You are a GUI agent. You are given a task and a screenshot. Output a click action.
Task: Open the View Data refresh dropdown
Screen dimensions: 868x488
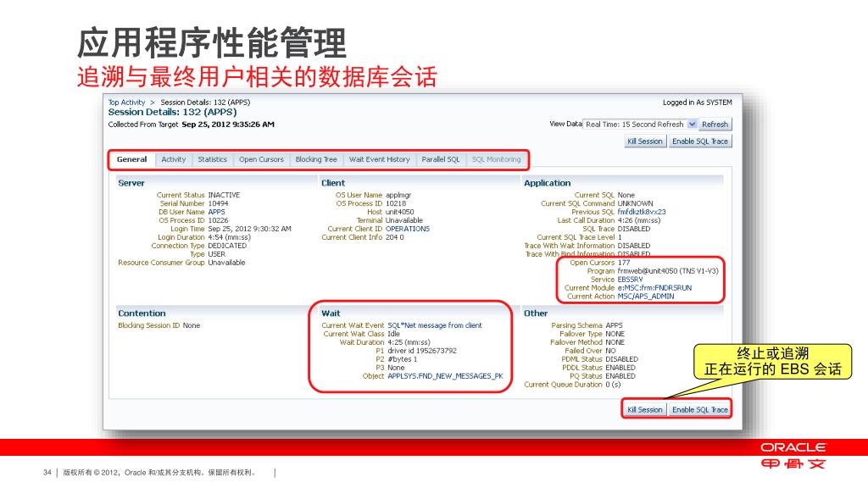(641, 125)
